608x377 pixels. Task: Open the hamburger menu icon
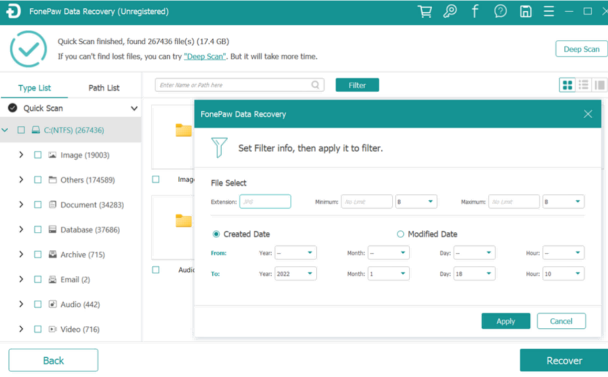pyautogui.click(x=549, y=11)
